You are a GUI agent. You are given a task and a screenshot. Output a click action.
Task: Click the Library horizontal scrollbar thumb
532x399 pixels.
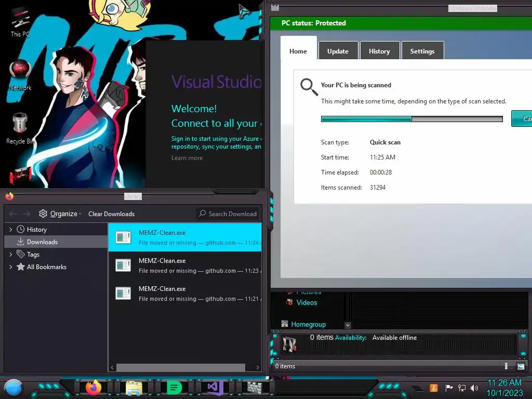click(x=180, y=367)
